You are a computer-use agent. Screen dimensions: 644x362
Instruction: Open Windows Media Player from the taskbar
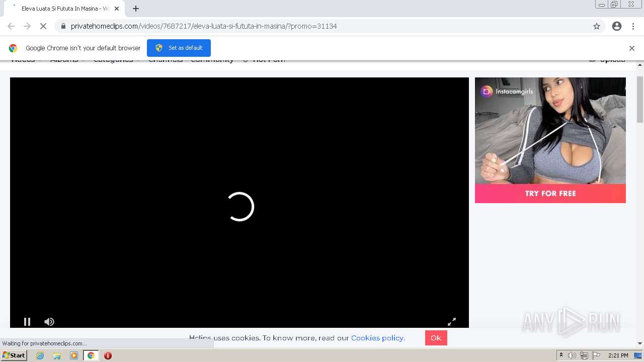(74, 355)
